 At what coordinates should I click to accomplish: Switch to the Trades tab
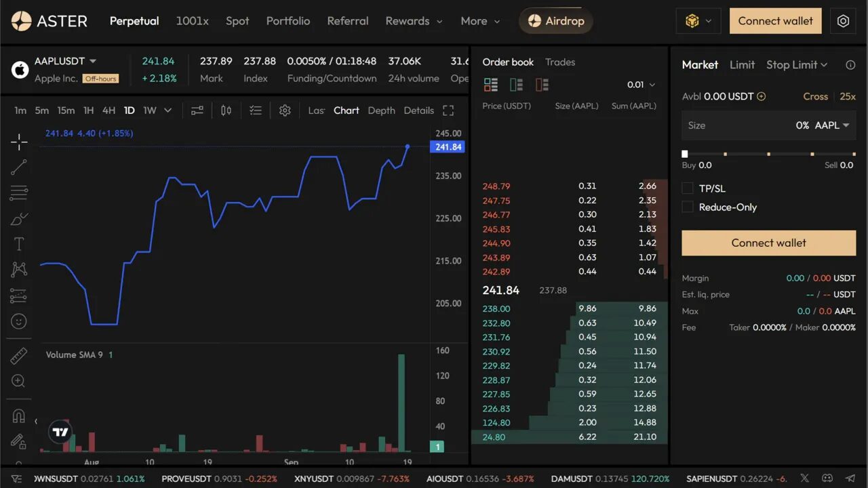pos(559,62)
